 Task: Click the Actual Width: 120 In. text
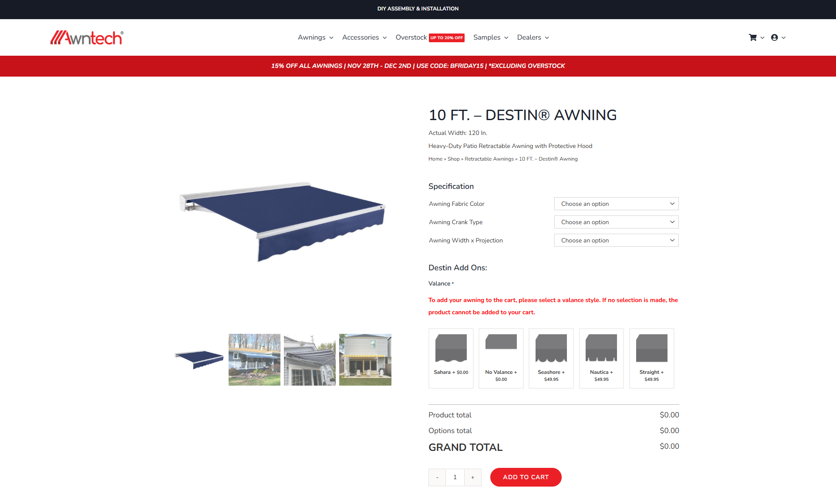tap(458, 133)
